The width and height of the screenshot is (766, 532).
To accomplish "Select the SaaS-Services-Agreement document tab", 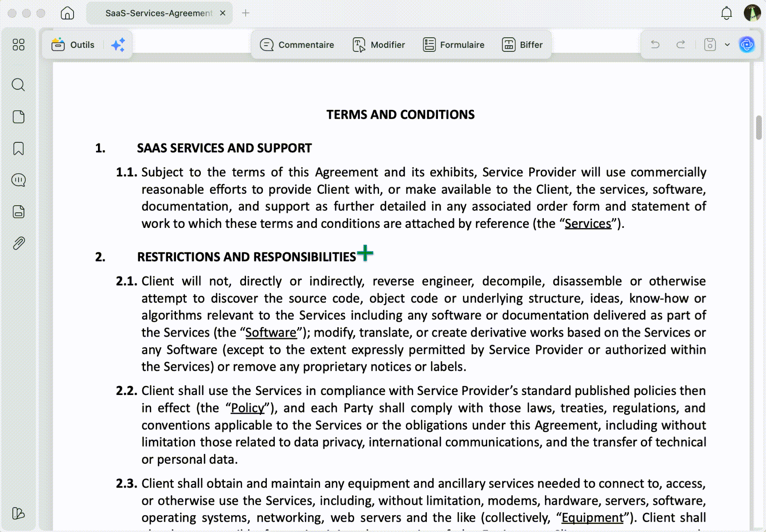I will point(159,13).
